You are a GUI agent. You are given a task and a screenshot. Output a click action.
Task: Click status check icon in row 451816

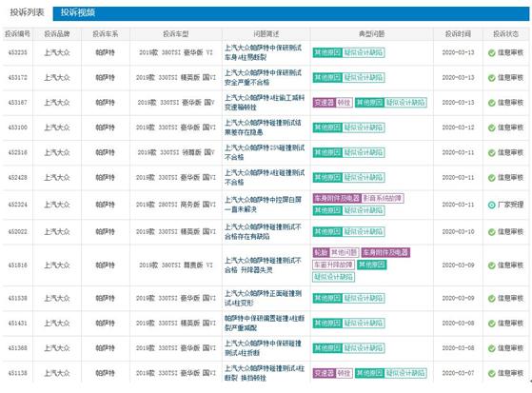(492, 265)
